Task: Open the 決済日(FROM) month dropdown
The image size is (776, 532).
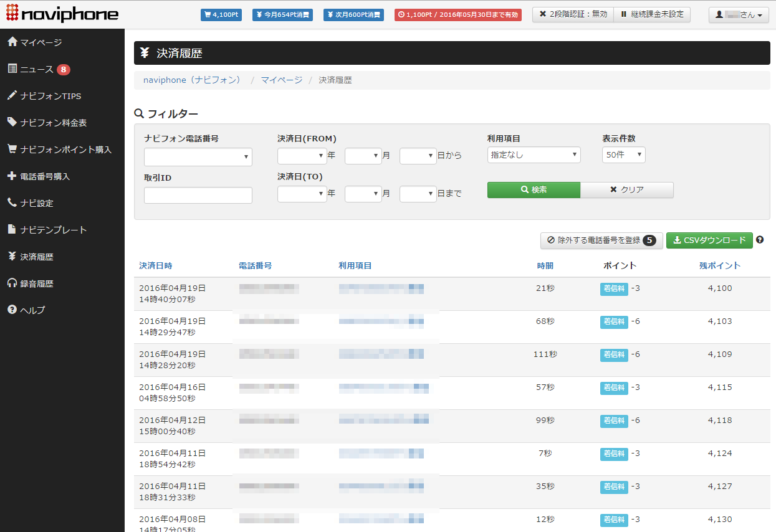Action: point(363,156)
